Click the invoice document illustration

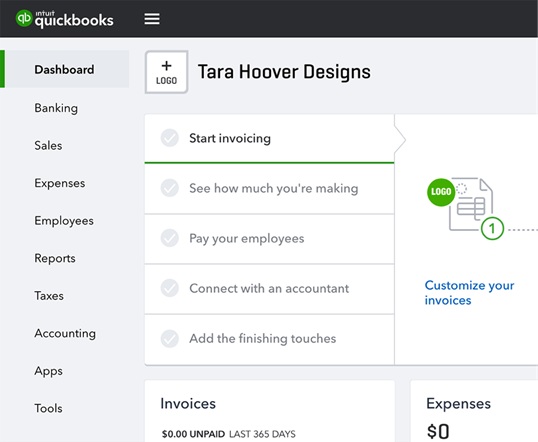tap(471, 204)
